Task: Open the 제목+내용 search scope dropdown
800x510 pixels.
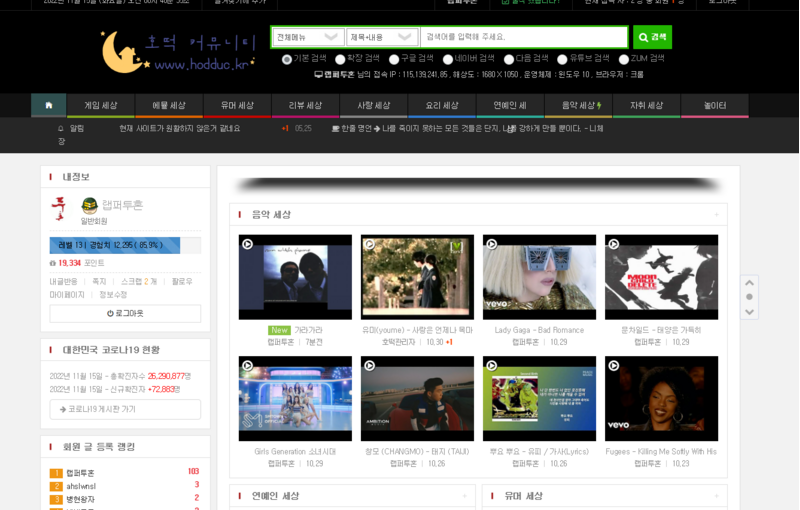Action: click(381, 37)
